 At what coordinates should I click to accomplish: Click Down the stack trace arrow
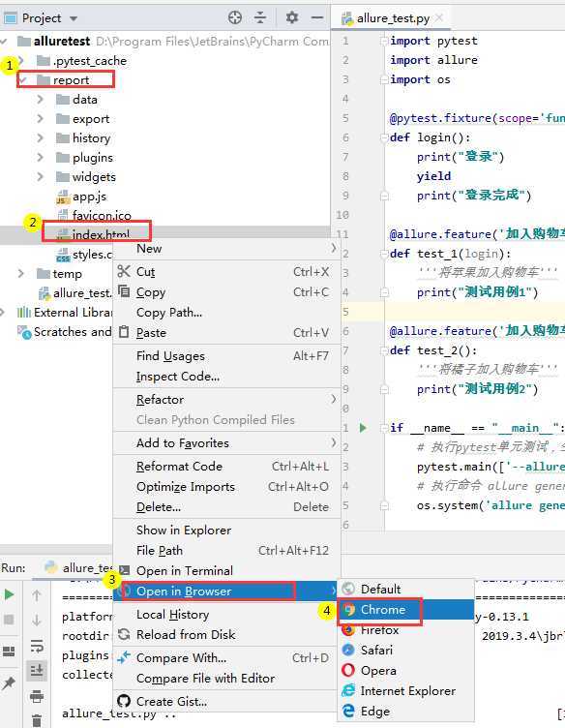[x=37, y=621]
